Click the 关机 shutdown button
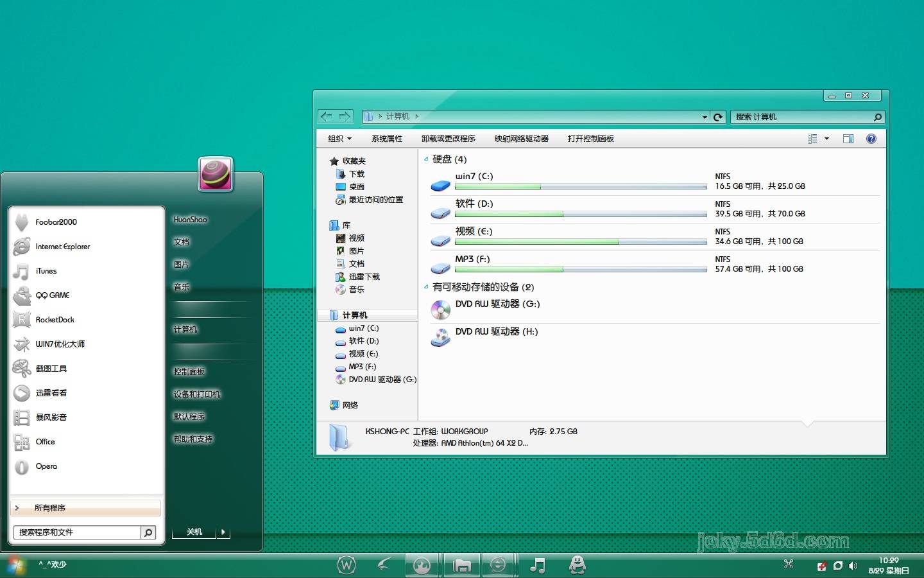This screenshot has height=578, width=924. tap(194, 532)
